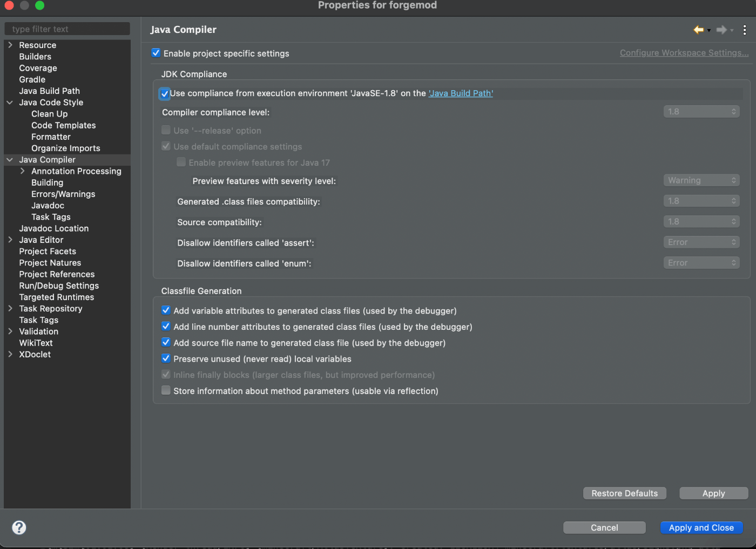
Task: Click the Restore Defaults button
Action: pyautogui.click(x=624, y=493)
